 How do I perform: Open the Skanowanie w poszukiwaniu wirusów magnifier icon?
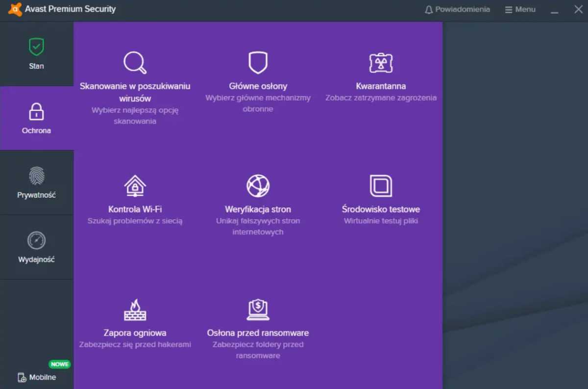[x=135, y=62]
